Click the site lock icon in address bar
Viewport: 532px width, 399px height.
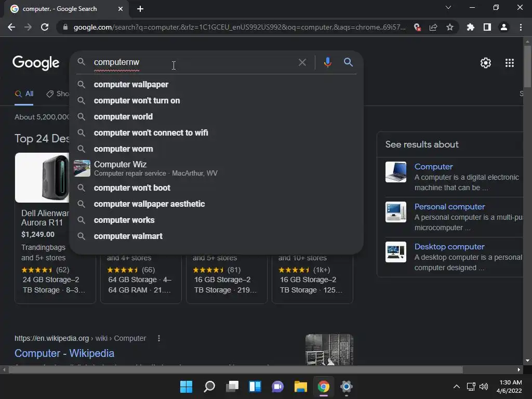[65, 27]
